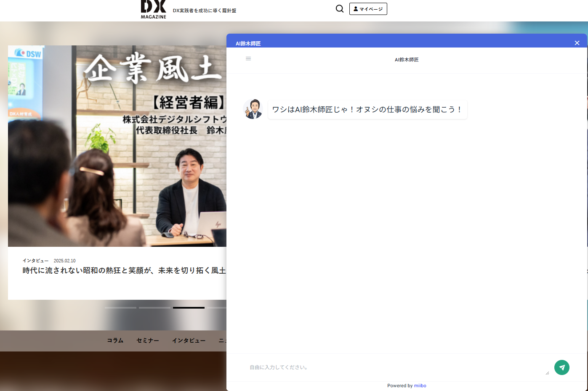Select the second carousel slide indicator
The height and width of the screenshot is (391, 588).
(154, 308)
